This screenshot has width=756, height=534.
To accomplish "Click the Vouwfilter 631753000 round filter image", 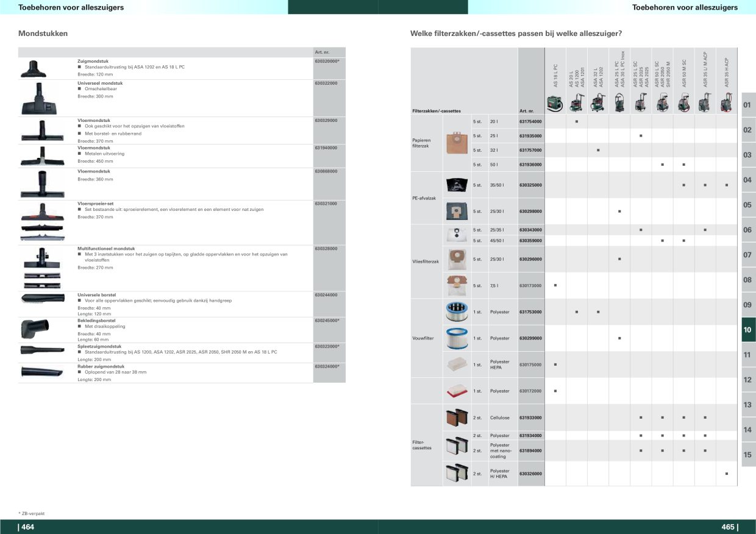I will pyautogui.click(x=456, y=311).
